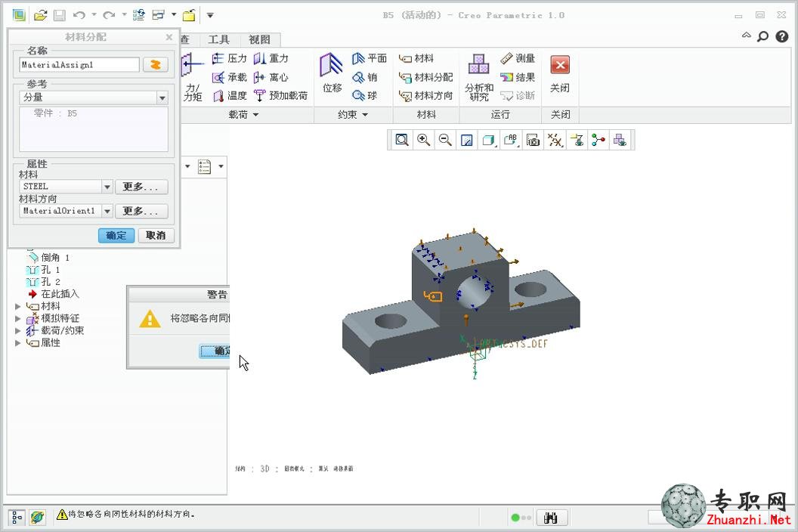Click the Refit zoom icon
798x532 pixels.
[402, 140]
